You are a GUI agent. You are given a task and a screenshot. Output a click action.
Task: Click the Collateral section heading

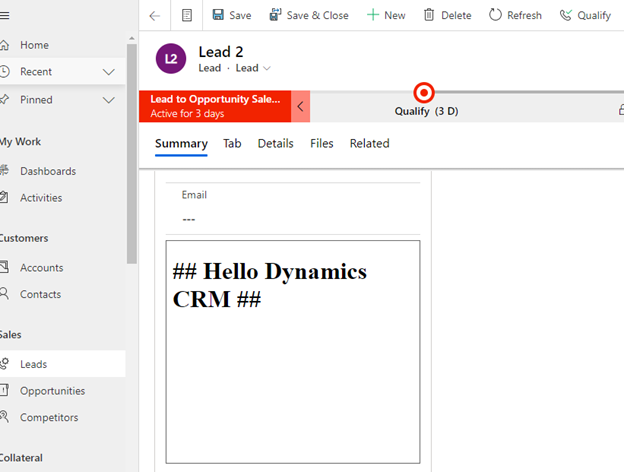pyautogui.click(x=21, y=458)
